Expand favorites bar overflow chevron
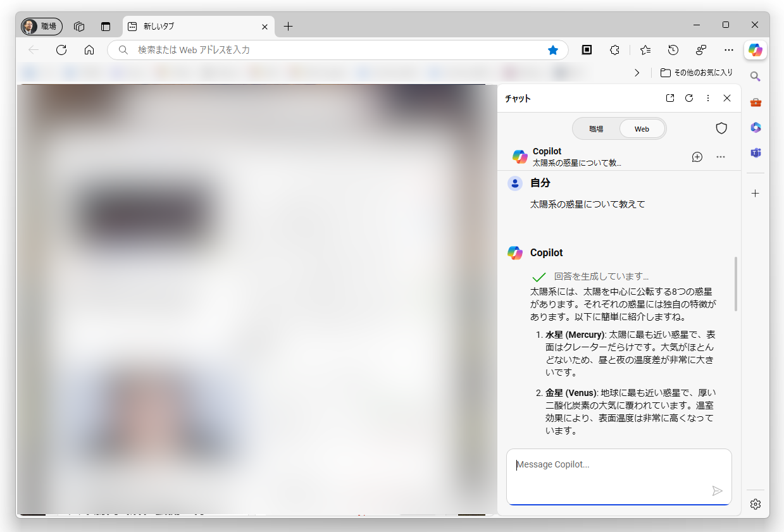784x532 pixels. coord(637,73)
